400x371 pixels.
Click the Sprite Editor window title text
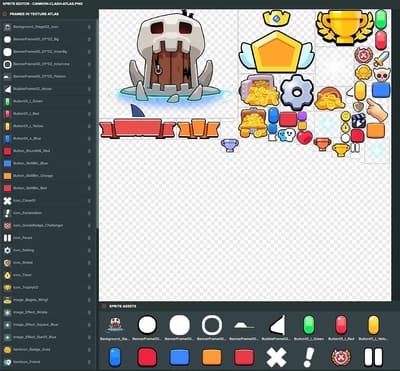pyautogui.click(x=43, y=4)
